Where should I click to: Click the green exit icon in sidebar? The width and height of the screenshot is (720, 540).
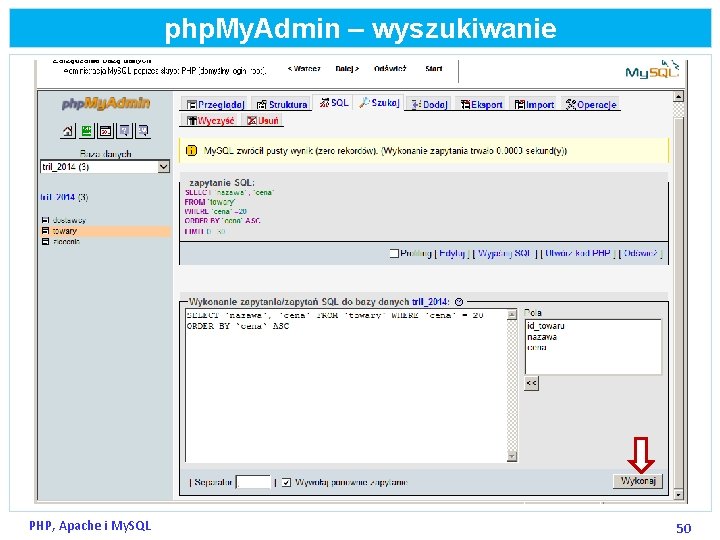86,131
